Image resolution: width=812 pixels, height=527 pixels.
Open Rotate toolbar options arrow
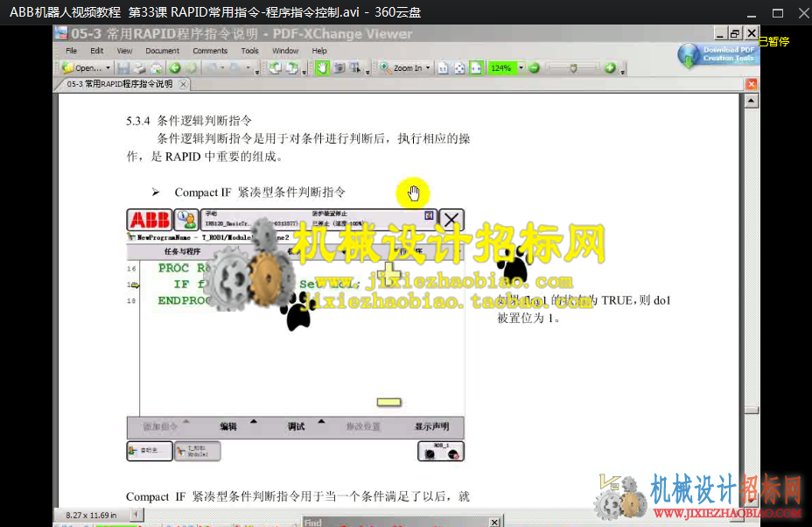click(x=304, y=71)
